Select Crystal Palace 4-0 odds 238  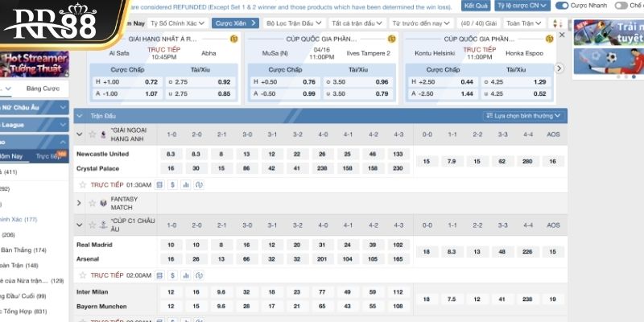pos(323,168)
